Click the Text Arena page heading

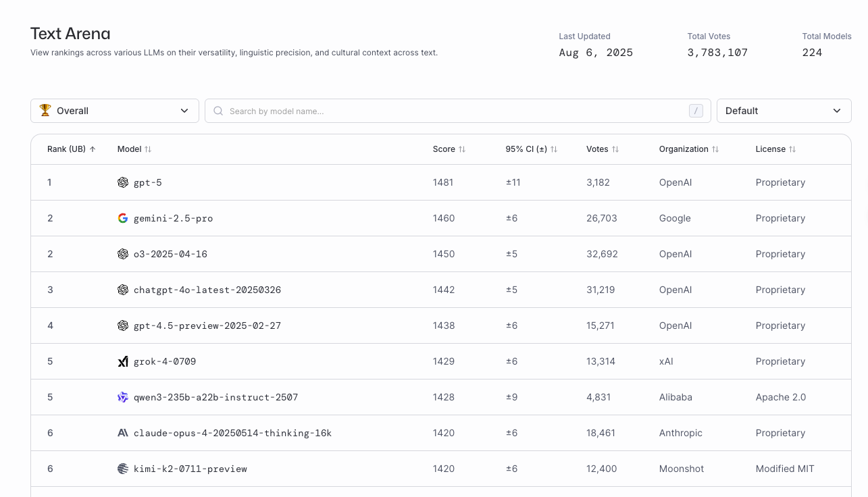70,33
